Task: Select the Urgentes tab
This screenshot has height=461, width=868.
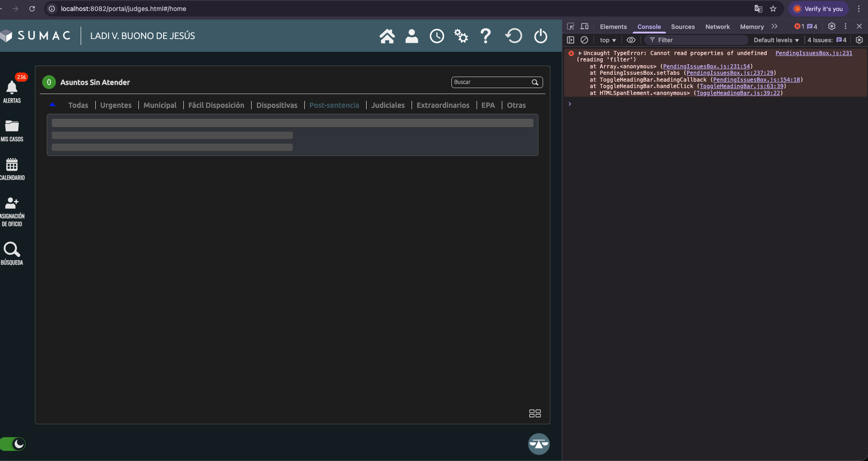Action: 115,105
